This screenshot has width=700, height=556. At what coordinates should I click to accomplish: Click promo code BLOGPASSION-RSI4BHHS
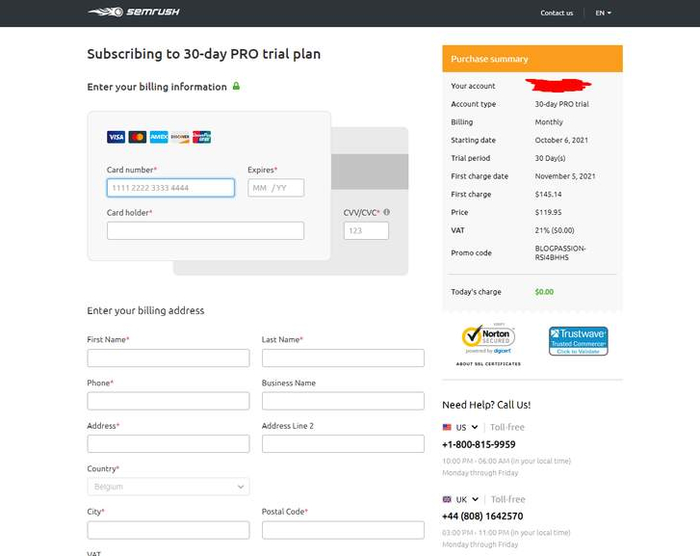pos(560,253)
